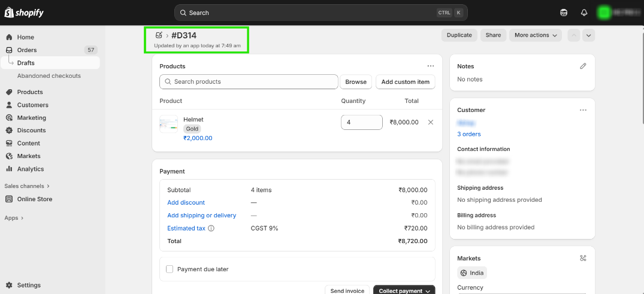This screenshot has height=294, width=644.
Task: Expand Collect payment dropdown
Action: [428, 291]
